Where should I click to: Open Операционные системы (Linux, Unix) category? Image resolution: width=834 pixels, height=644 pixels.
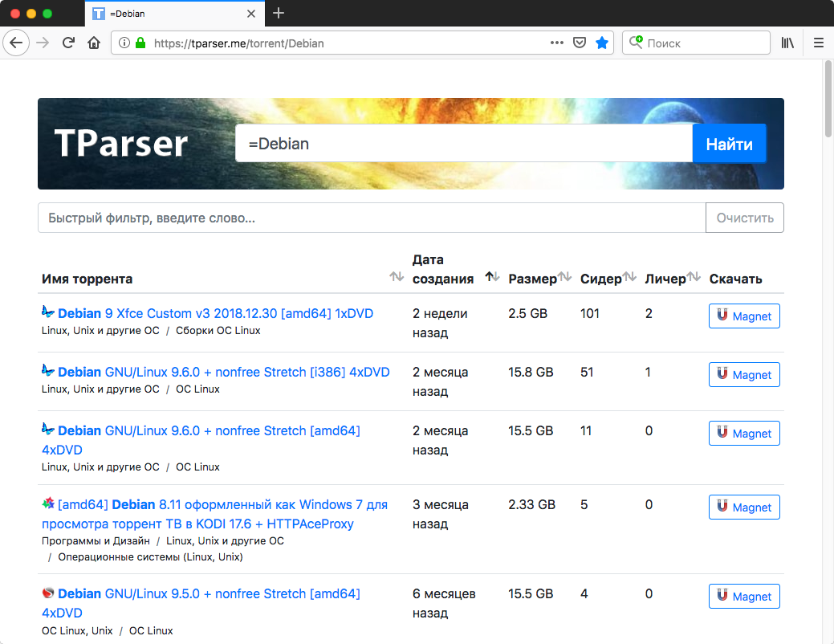tap(151, 556)
